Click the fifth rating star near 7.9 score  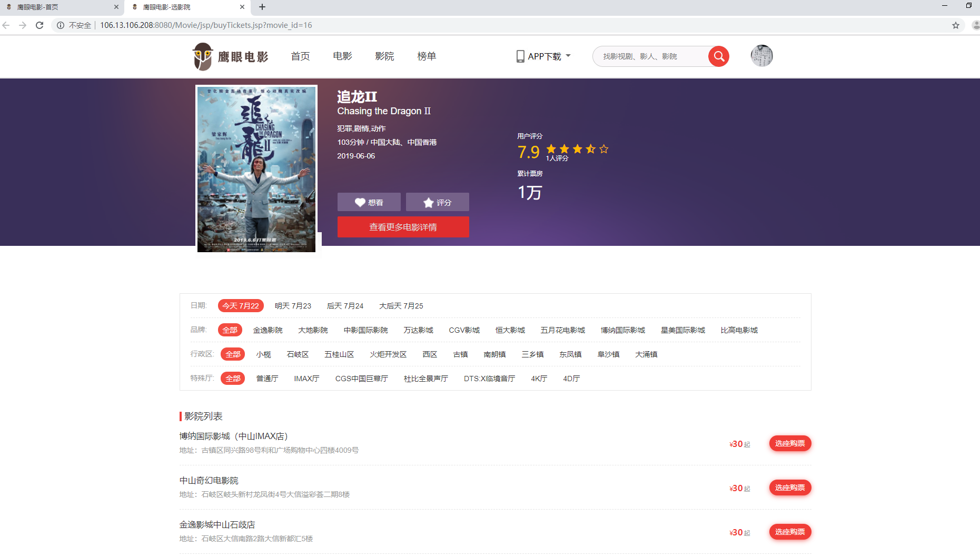click(603, 149)
